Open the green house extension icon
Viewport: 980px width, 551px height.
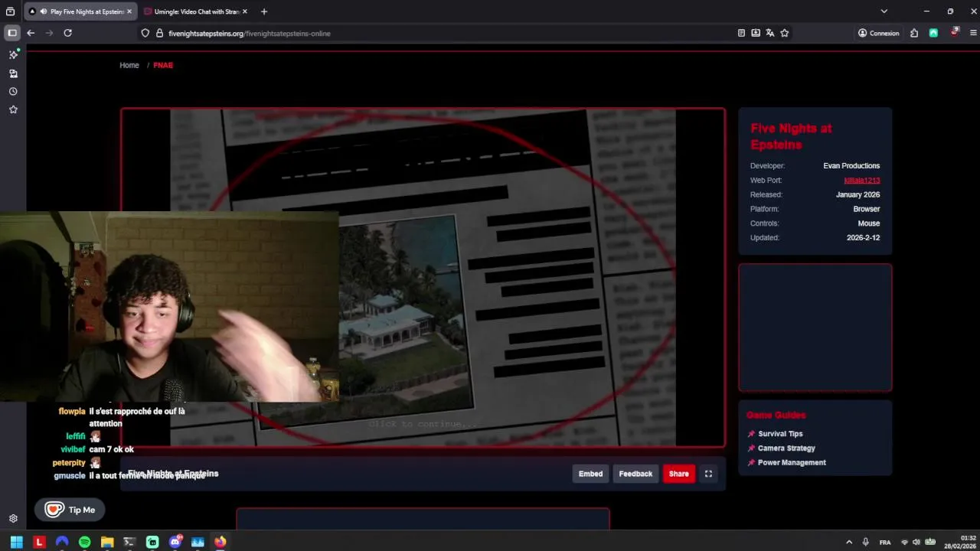(x=933, y=33)
